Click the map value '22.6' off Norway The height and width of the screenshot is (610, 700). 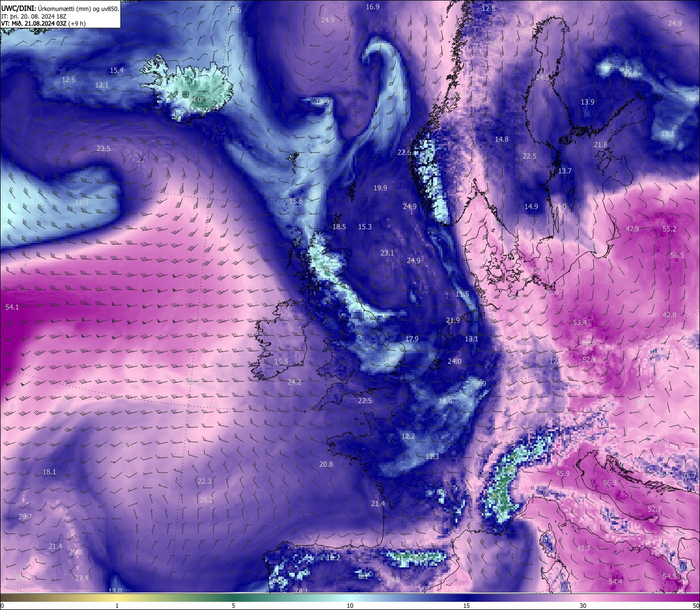(404, 153)
